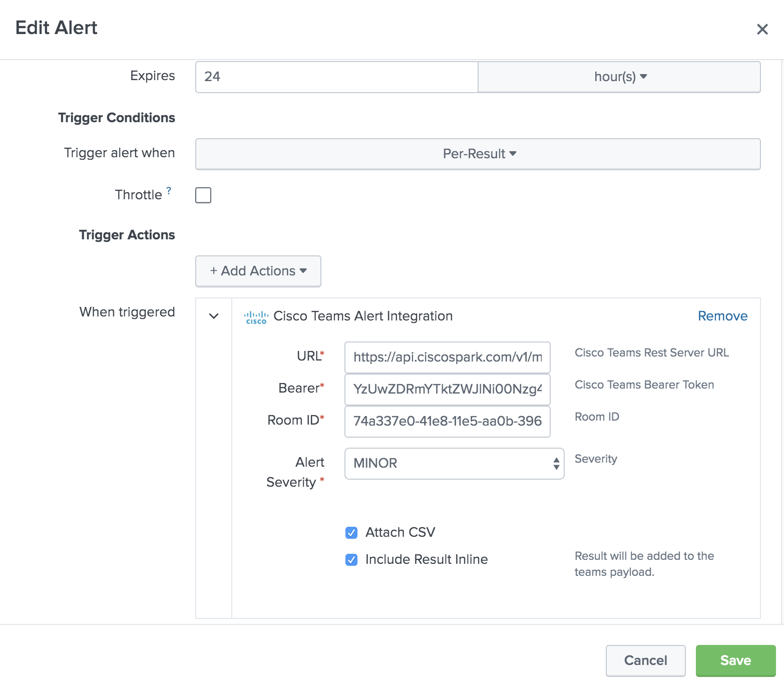784x691 pixels.
Task: Click Cisco Teams Rest Server URL hint
Action: click(x=652, y=353)
